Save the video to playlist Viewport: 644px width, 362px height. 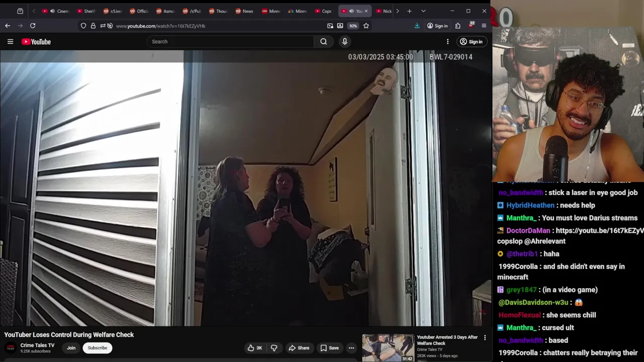[x=330, y=348]
